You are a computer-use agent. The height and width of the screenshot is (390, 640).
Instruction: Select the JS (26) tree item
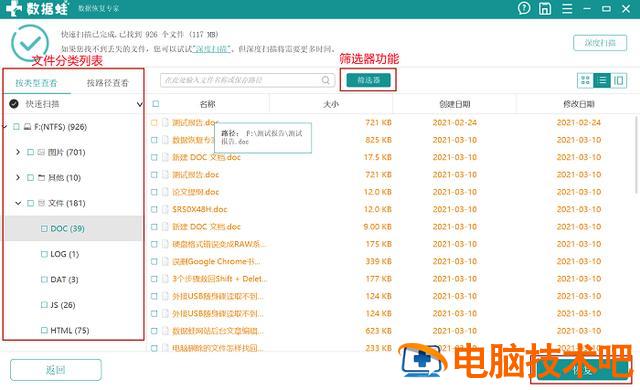(x=73, y=305)
